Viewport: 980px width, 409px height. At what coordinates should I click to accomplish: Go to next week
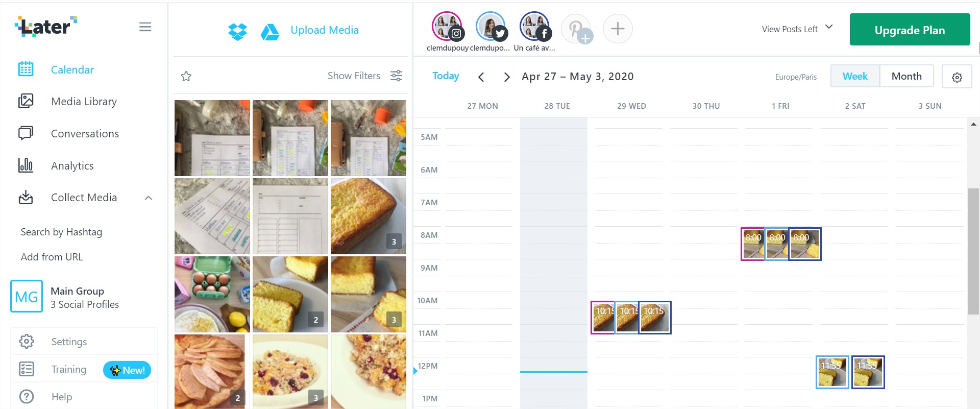(506, 77)
